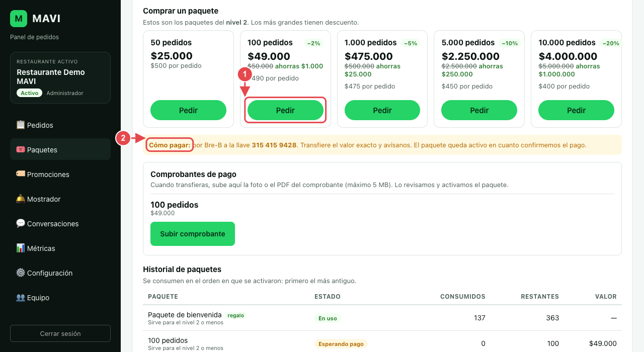
Task: Switch to Mostrador in the sidebar
Action: point(60,199)
